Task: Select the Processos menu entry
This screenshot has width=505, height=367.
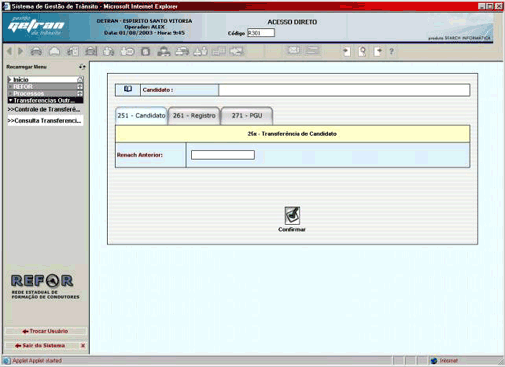Action: tap(45, 93)
